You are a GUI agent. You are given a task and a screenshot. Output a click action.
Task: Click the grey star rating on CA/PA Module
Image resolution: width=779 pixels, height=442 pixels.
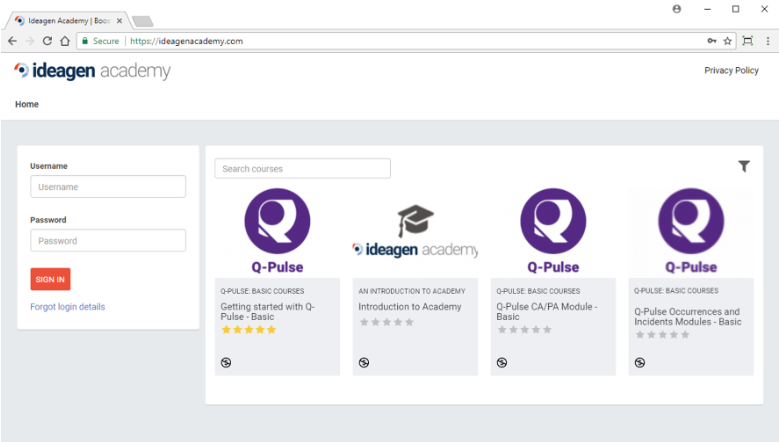pos(524,329)
